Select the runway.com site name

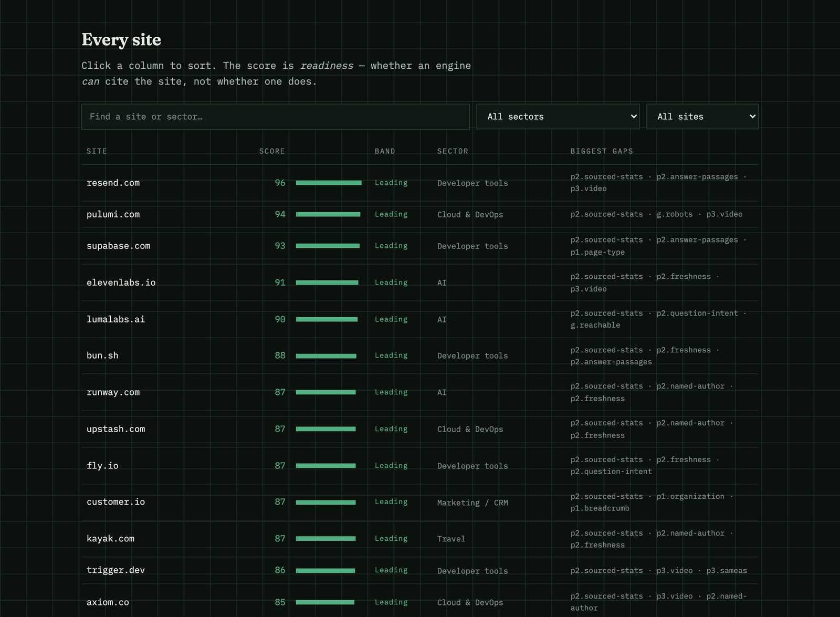pos(113,392)
